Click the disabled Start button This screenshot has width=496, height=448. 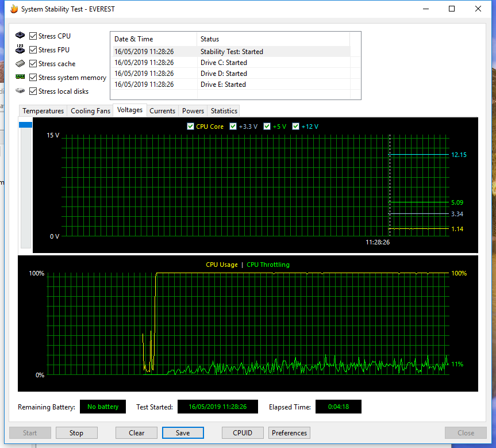pyautogui.click(x=30, y=433)
